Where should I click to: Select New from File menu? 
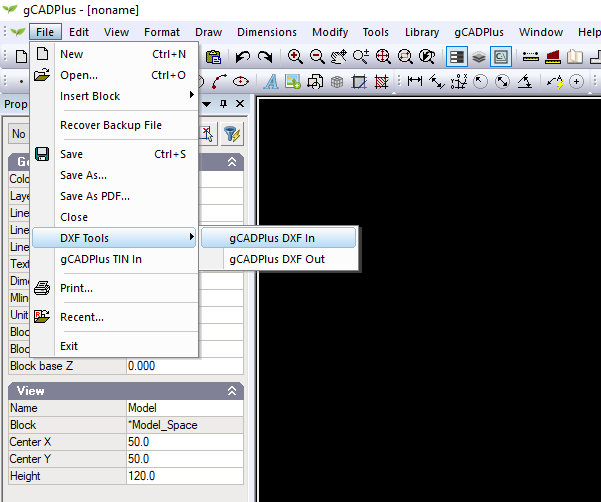[114, 54]
